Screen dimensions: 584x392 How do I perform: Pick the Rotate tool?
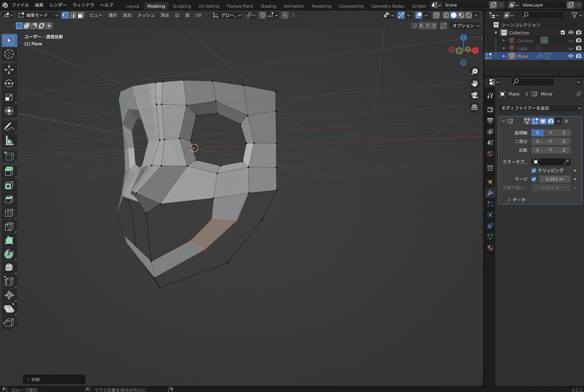(x=9, y=84)
